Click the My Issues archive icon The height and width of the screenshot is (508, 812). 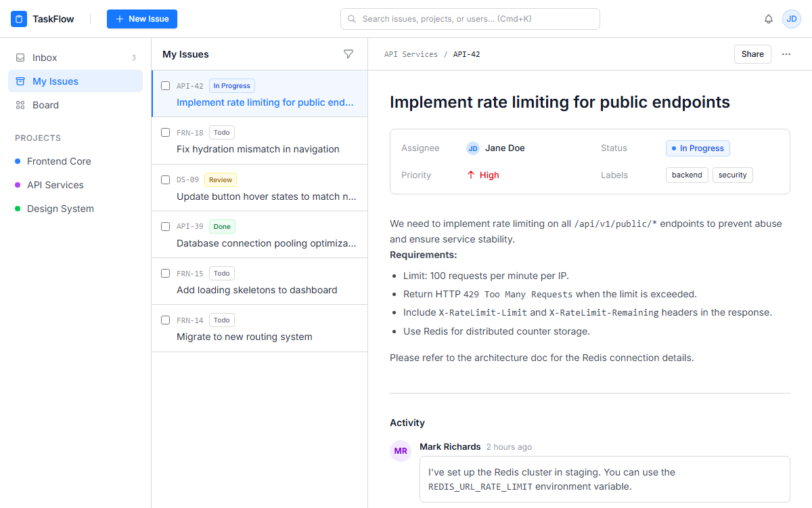pos(20,81)
